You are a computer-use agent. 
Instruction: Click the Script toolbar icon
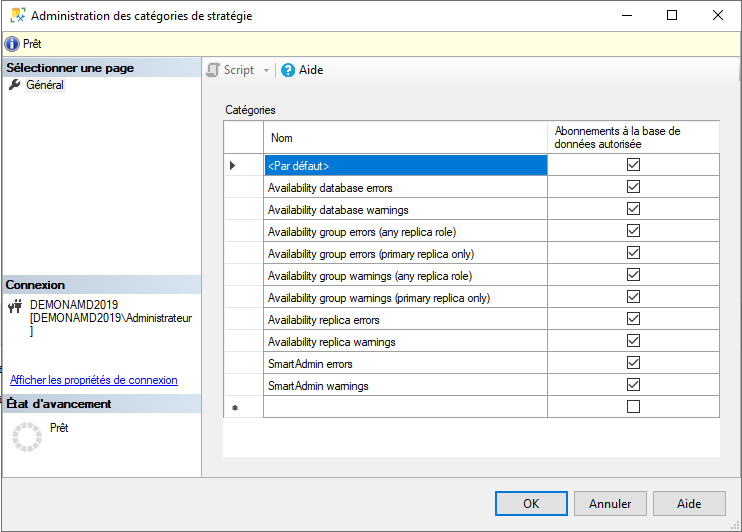tap(213, 70)
